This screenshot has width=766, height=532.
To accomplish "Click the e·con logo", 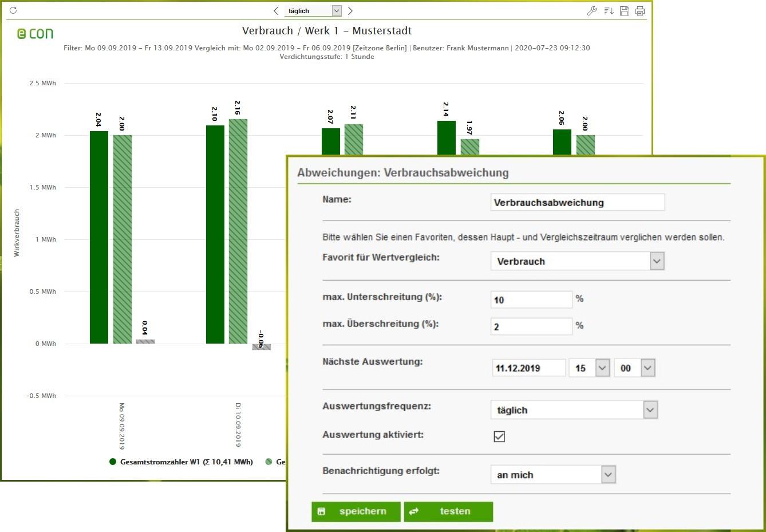I will (34, 34).
